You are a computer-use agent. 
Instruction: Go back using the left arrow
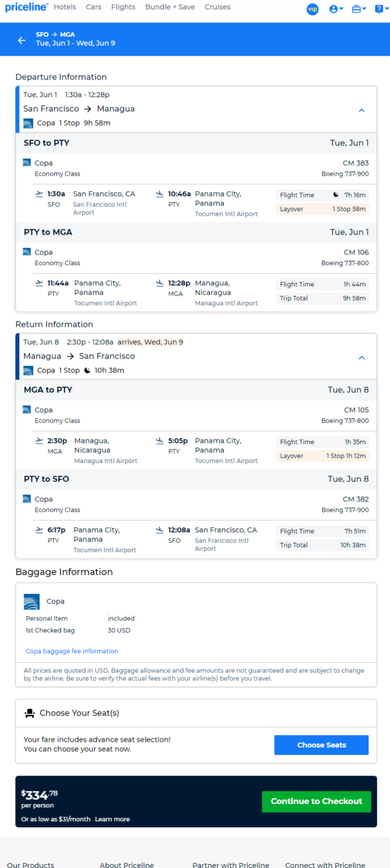(22, 40)
